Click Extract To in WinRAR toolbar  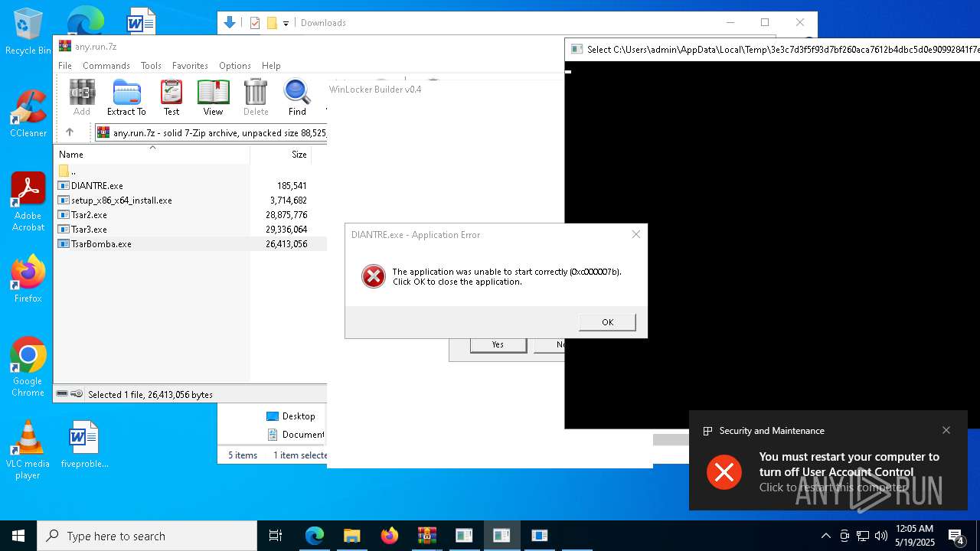coord(126,97)
